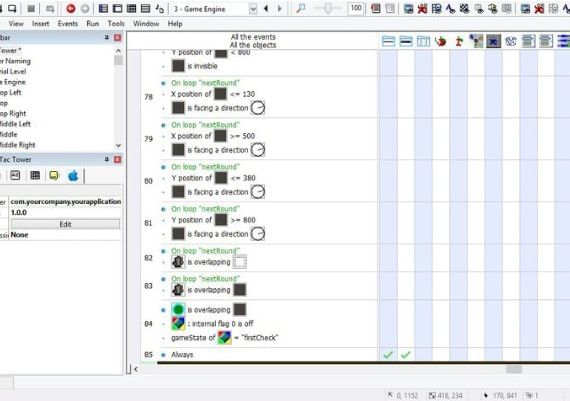Click version value '1.0.0'
The image size is (570, 401).
pyautogui.click(x=19, y=213)
